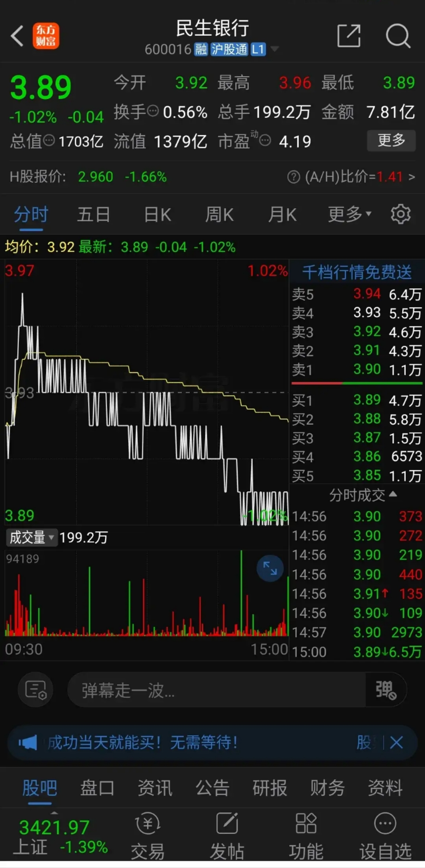Open the 东方财富 logo icon
425x868 pixels.
pos(46,36)
